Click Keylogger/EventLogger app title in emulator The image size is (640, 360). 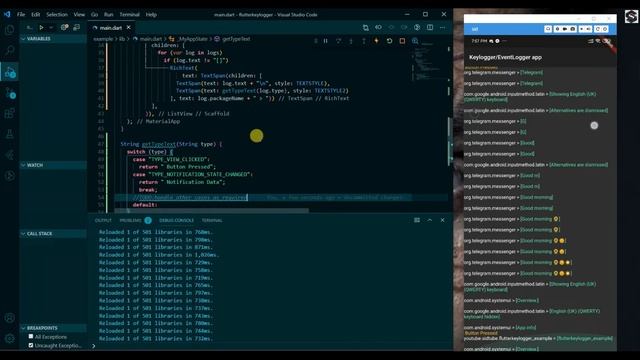tap(505, 58)
